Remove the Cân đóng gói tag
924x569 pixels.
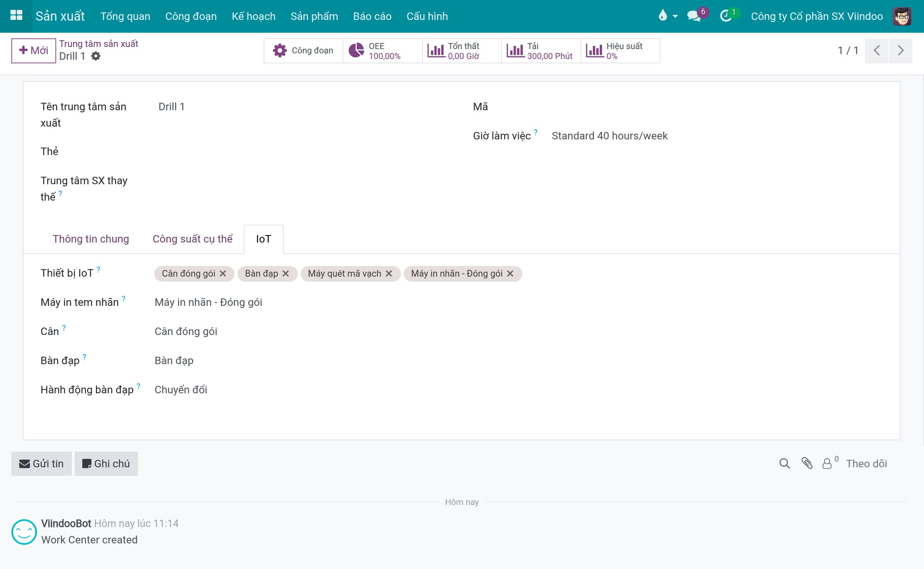[x=223, y=273]
